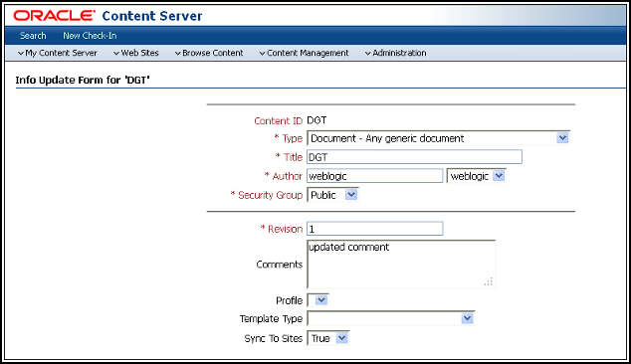Click the Comments resize handle
This screenshot has width=631, height=364.
[489, 281]
